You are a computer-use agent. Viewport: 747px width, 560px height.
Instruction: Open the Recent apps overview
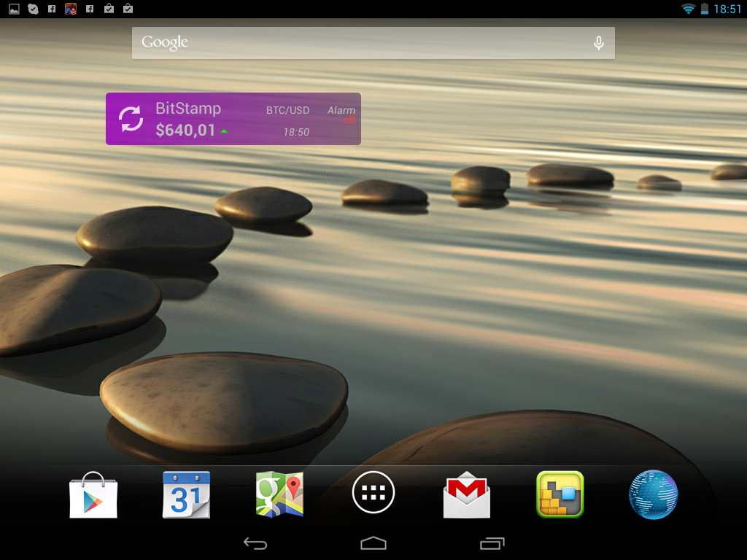pyautogui.click(x=492, y=543)
